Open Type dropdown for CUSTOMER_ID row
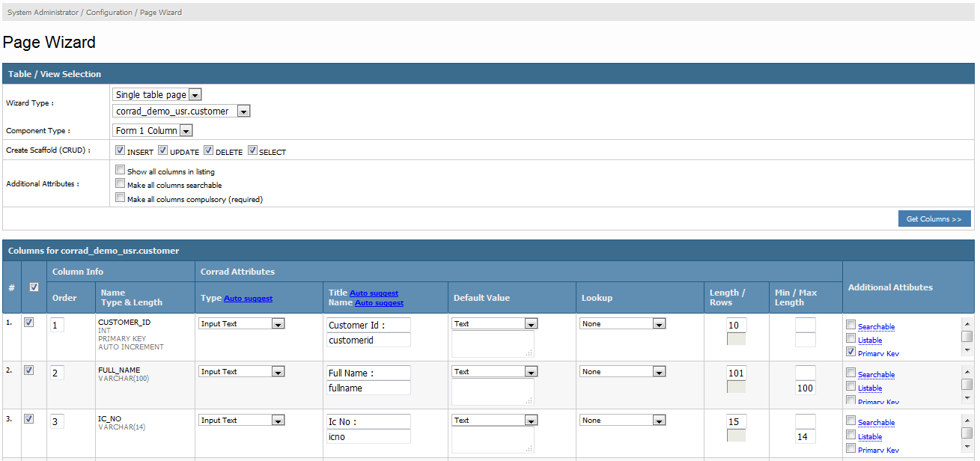 [241, 324]
